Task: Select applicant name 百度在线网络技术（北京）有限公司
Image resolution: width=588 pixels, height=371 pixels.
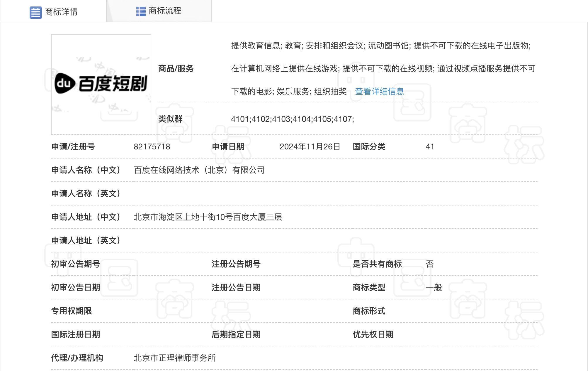Action: [x=199, y=170]
